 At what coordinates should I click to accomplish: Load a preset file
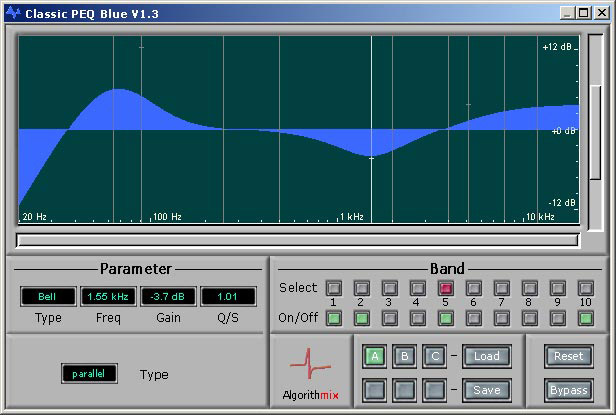click(487, 356)
